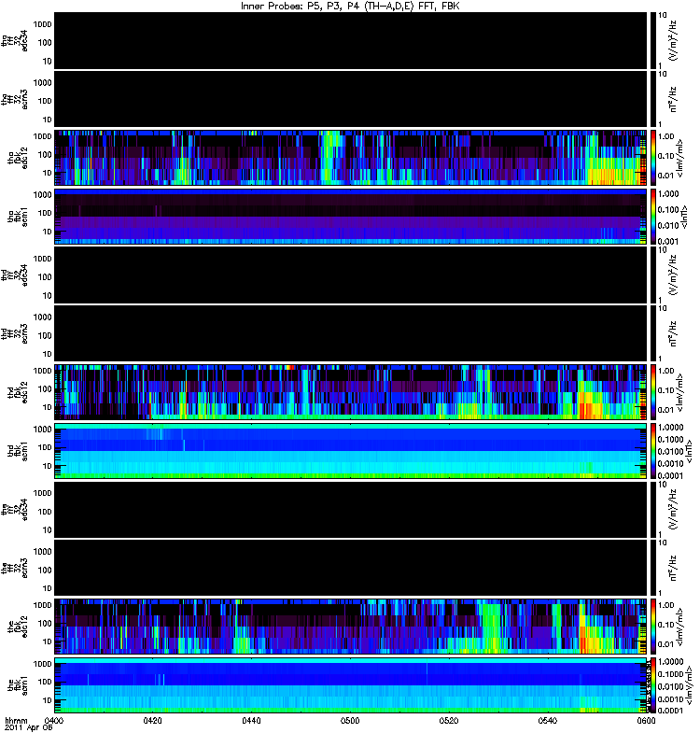Click the 0500 time axis tick label
700x747 pixels.
coord(350,720)
